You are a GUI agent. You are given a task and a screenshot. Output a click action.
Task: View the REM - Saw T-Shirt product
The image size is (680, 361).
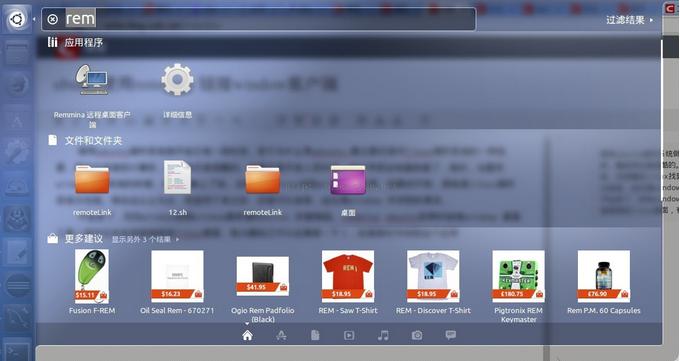pos(348,276)
